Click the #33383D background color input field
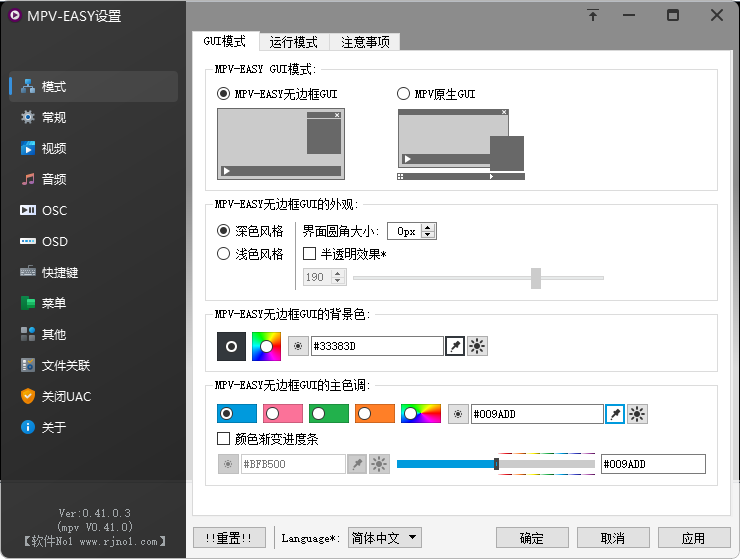Viewport: 740px width, 559px height. pyautogui.click(x=377, y=346)
